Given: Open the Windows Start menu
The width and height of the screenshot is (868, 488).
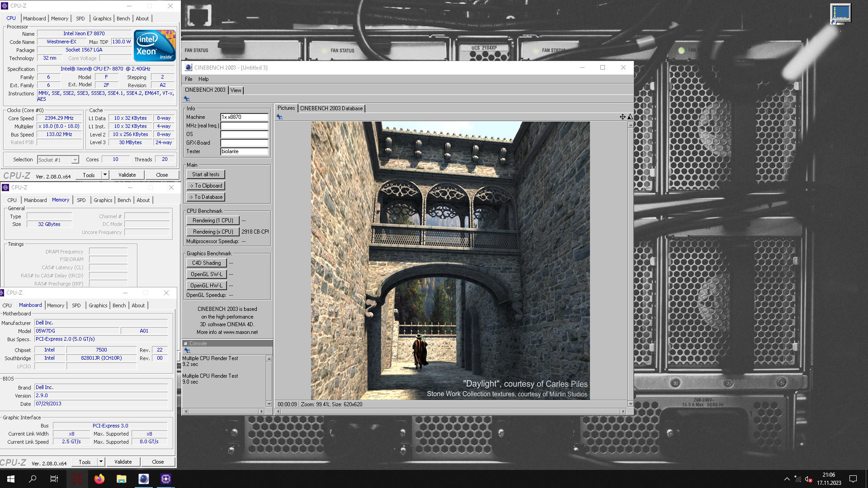Looking at the screenshot, I should [x=11, y=479].
